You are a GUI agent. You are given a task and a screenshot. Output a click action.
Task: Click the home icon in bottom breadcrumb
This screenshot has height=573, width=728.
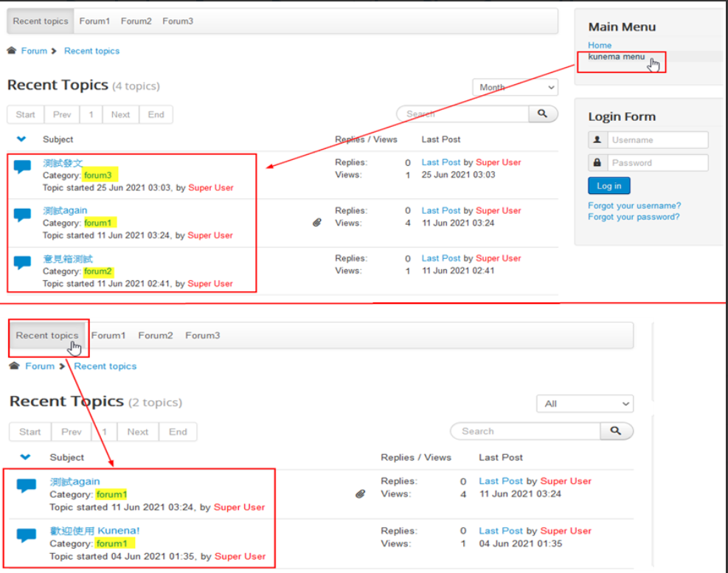[14, 366]
